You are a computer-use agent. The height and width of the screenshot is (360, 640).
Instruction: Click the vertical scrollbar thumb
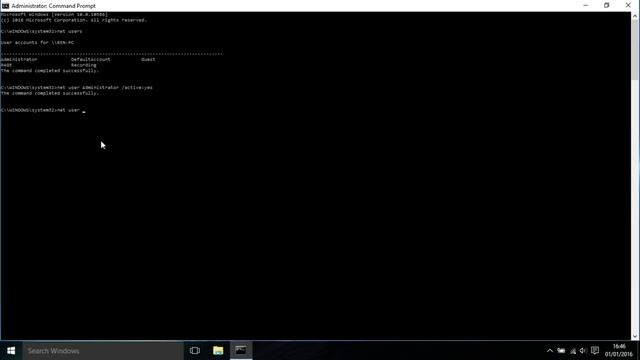coord(635,49)
